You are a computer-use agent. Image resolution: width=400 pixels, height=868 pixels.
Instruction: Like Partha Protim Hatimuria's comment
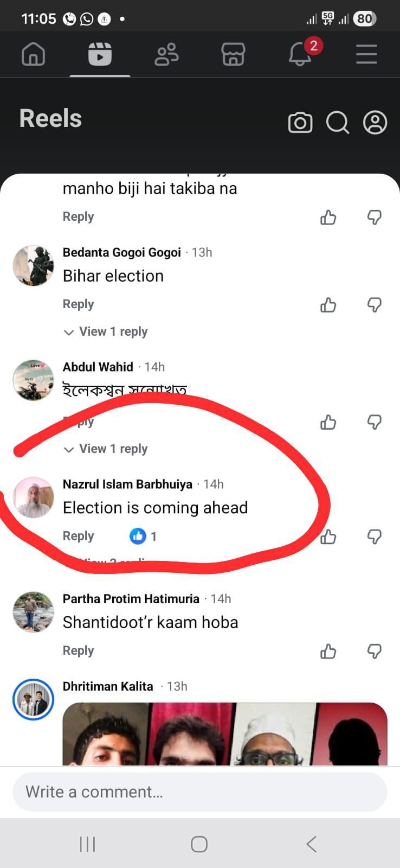(328, 652)
